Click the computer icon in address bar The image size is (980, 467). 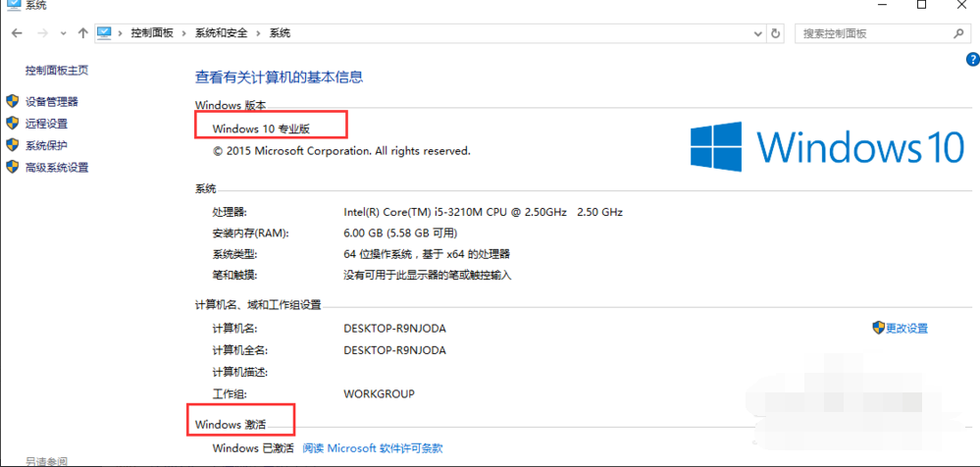pos(105,32)
